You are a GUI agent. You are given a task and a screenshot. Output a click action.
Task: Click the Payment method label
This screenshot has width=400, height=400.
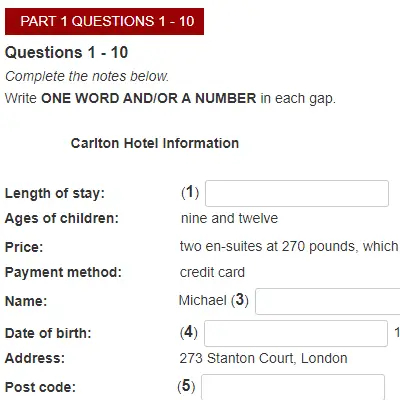click(63, 272)
